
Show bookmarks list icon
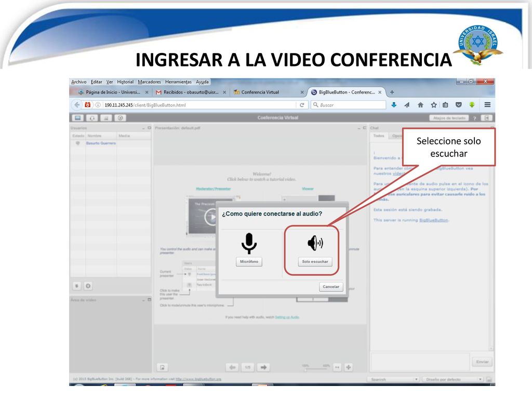point(445,105)
